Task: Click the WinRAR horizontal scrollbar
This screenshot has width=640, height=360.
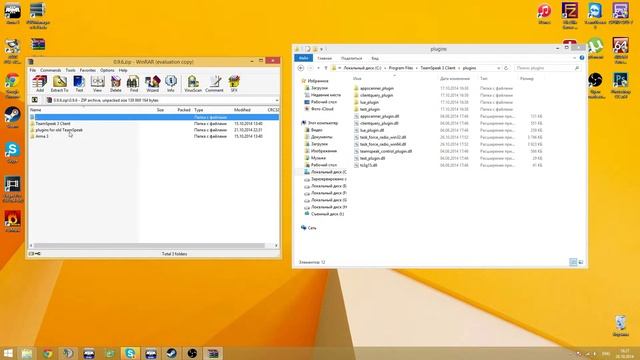Action: [149, 245]
